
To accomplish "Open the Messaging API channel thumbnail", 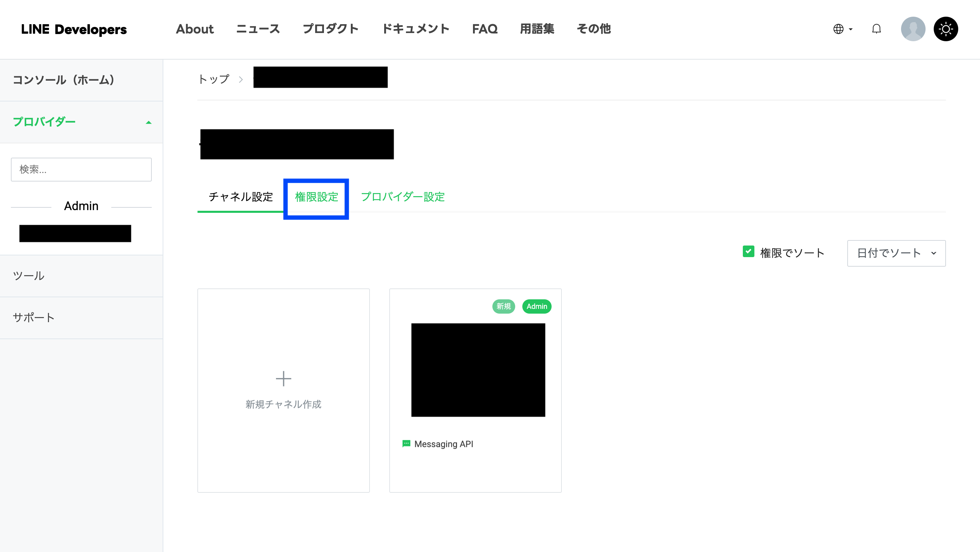I will coord(478,370).
